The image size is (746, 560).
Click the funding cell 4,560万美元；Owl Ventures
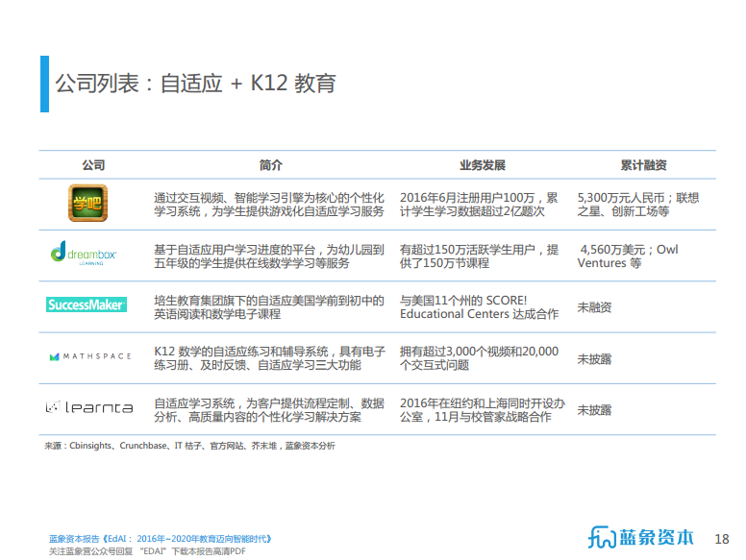click(x=628, y=256)
